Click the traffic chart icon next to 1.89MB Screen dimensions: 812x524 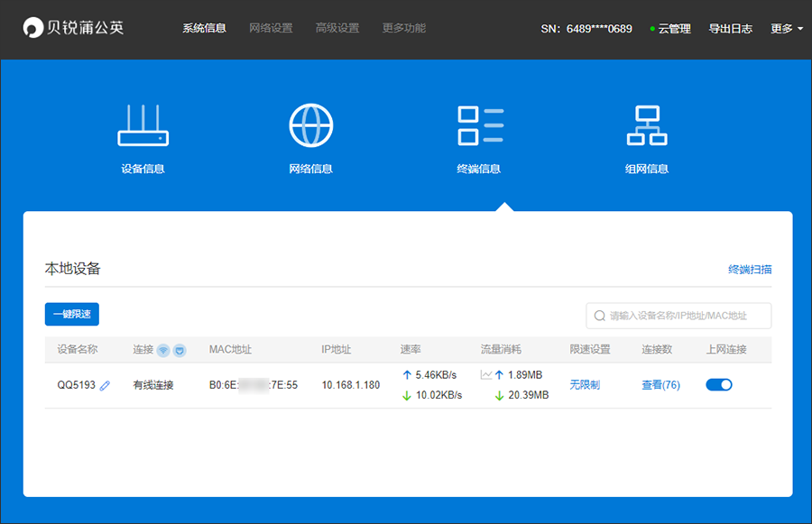pyautogui.click(x=486, y=374)
